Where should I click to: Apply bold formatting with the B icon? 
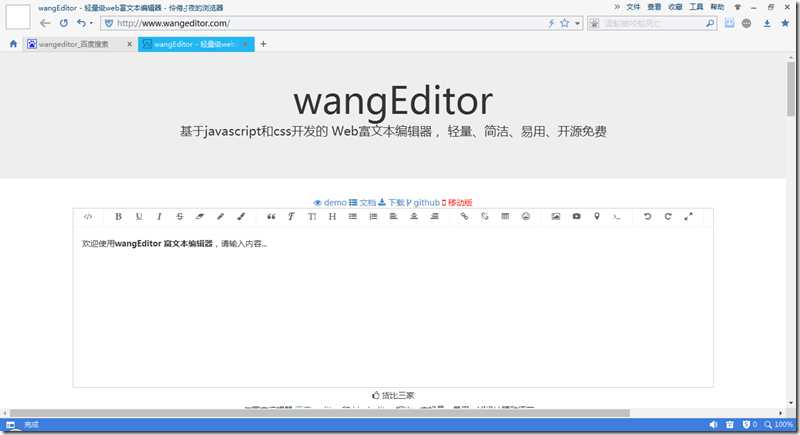tap(118, 217)
